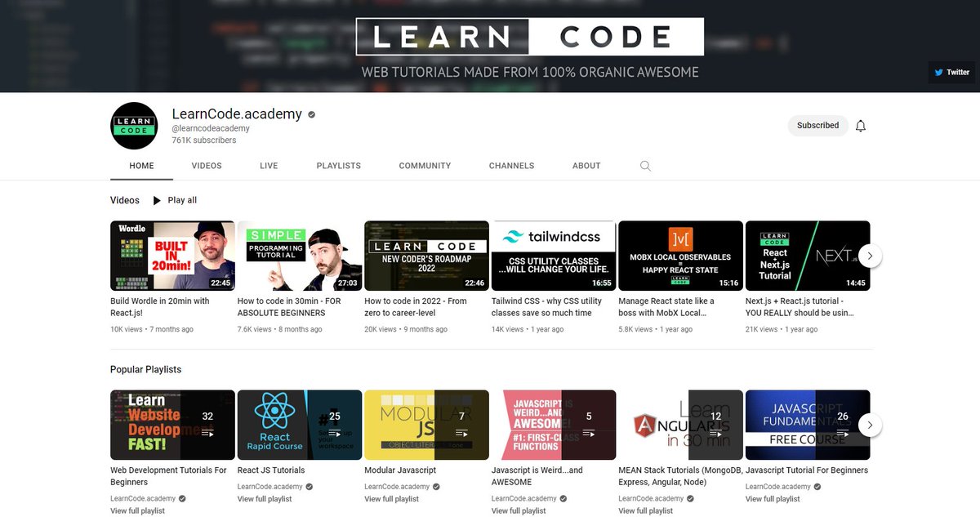Open the Wordle in 20min video thumbnail
The width and height of the screenshot is (980, 517).
172,255
